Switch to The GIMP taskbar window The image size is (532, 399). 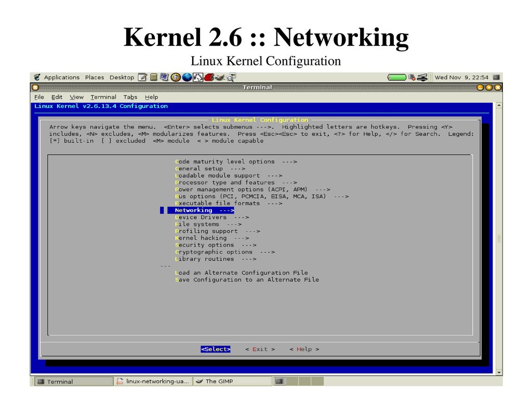[233, 381]
